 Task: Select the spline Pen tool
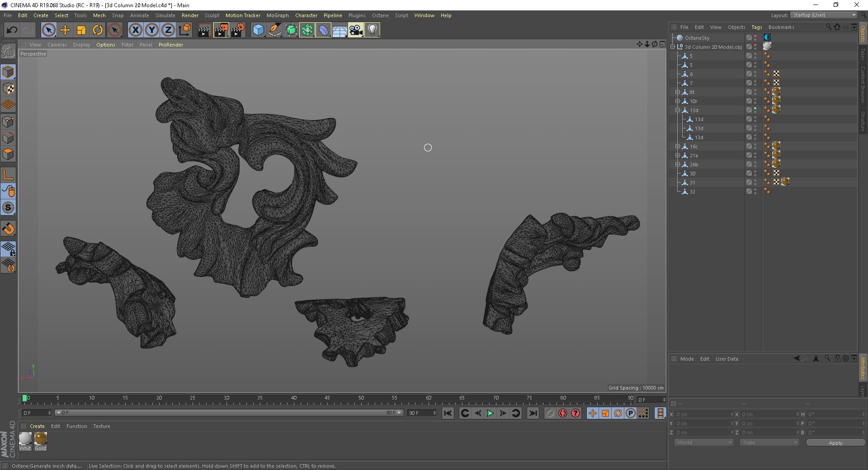274,30
